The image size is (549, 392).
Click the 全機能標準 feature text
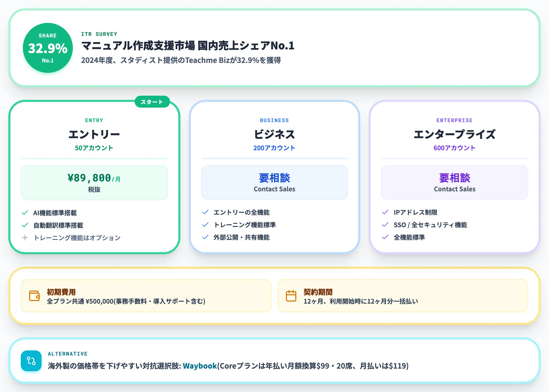pyautogui.click(x=409, y=237)
